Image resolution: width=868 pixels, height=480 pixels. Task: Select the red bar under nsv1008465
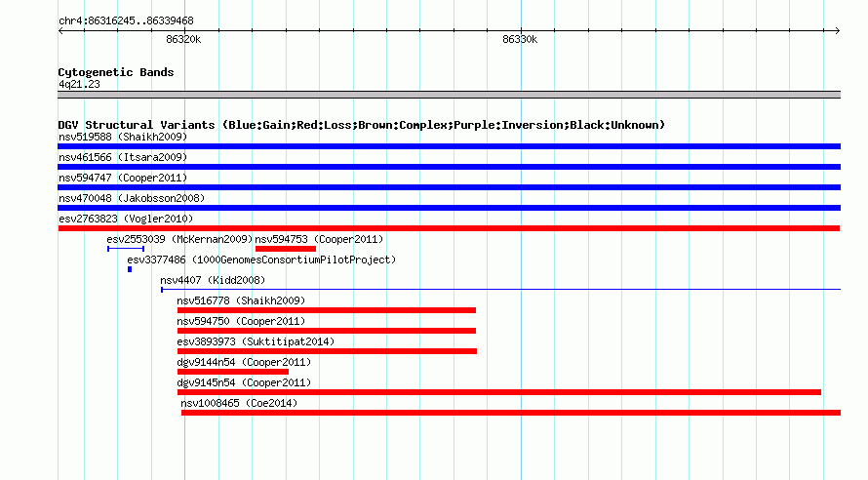coord(511,413)
